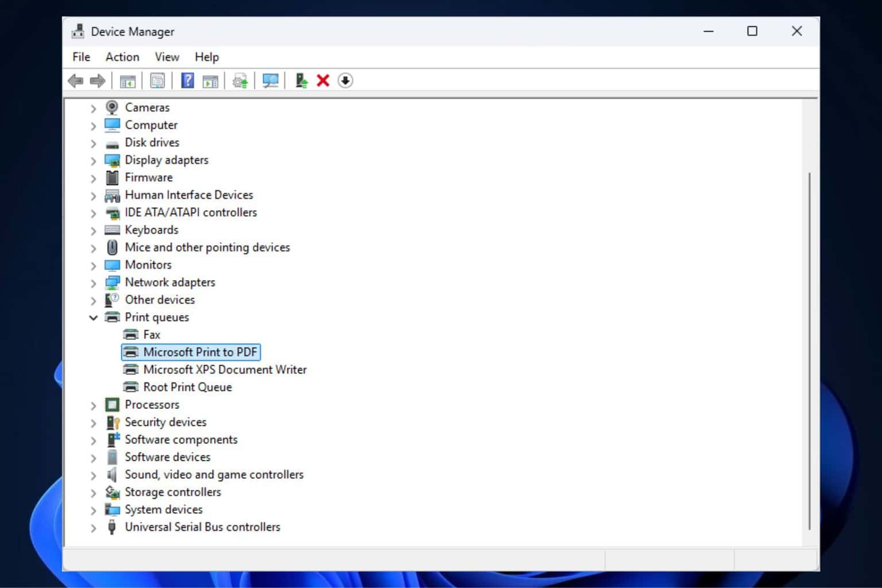Click the red Uninstall device icon

(323, 80)
